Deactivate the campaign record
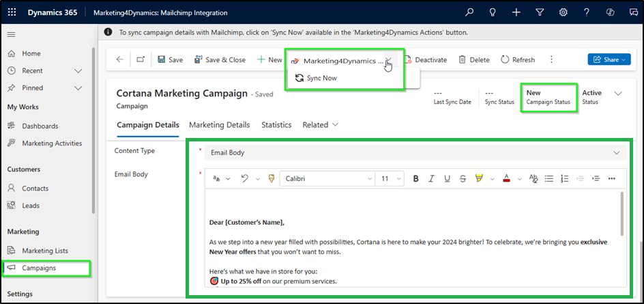644x304 pixels. click(x=426, y=59)
